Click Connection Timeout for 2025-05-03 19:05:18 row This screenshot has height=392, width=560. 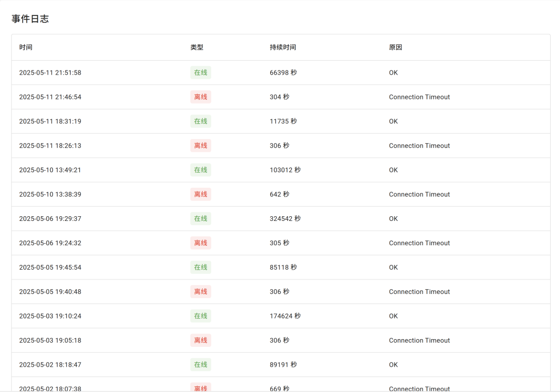(419, 340)
